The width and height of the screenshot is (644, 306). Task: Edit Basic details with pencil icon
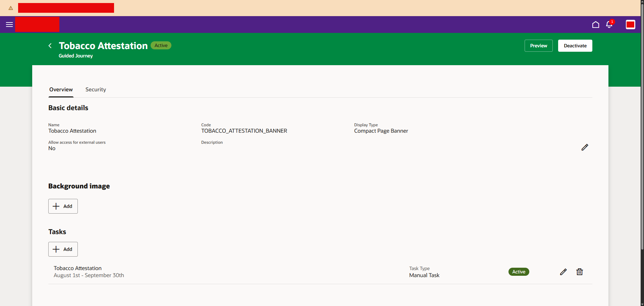tap(585, 147)
